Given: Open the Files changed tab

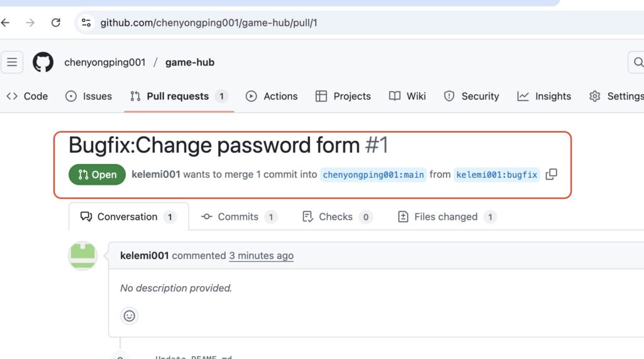Looking at the screenshot, I should pyautogui.click(x=447, y=217).
